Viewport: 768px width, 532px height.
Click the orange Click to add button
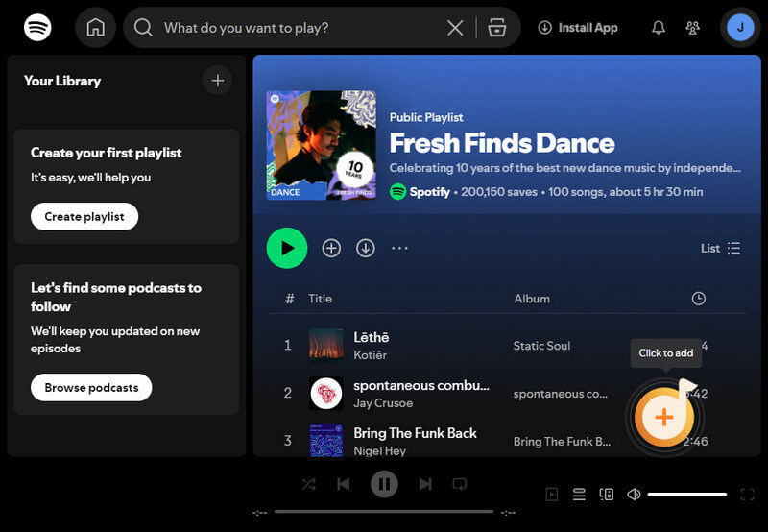[664, 418]
